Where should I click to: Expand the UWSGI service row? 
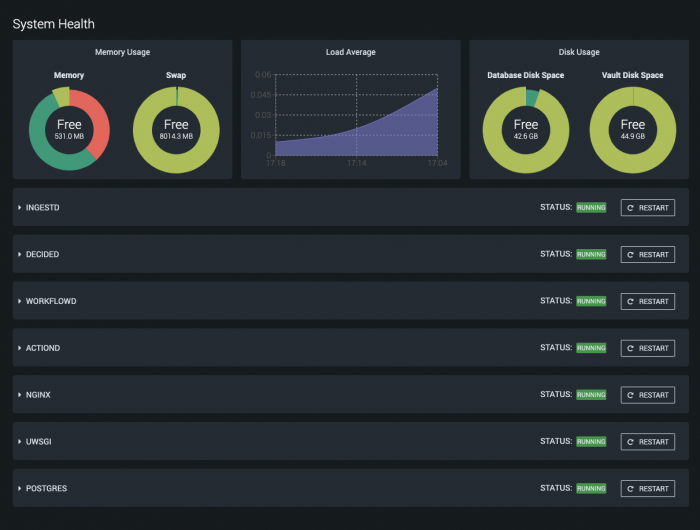pos(20,442)
